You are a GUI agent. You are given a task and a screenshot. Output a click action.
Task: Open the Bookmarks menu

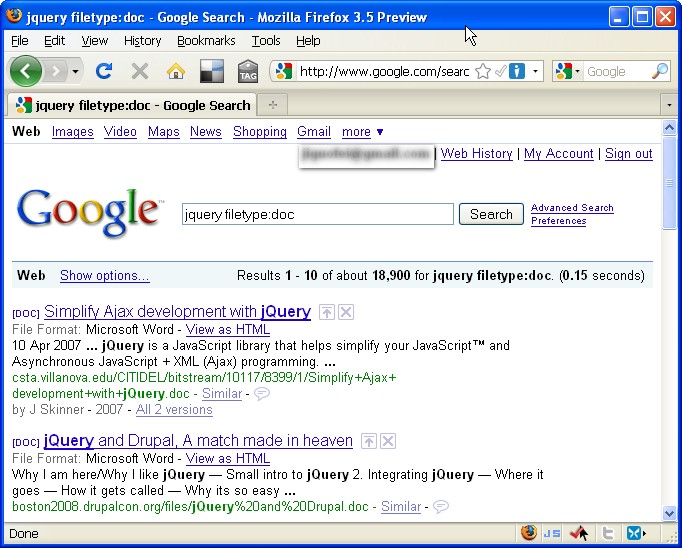pyautogui.click(x=206, y=41)
